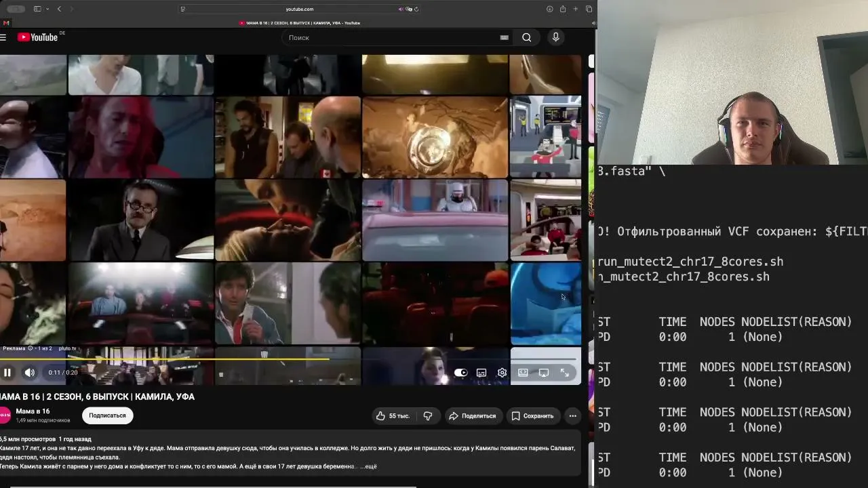Toggle the autoplay switch in player

[460, 372]
